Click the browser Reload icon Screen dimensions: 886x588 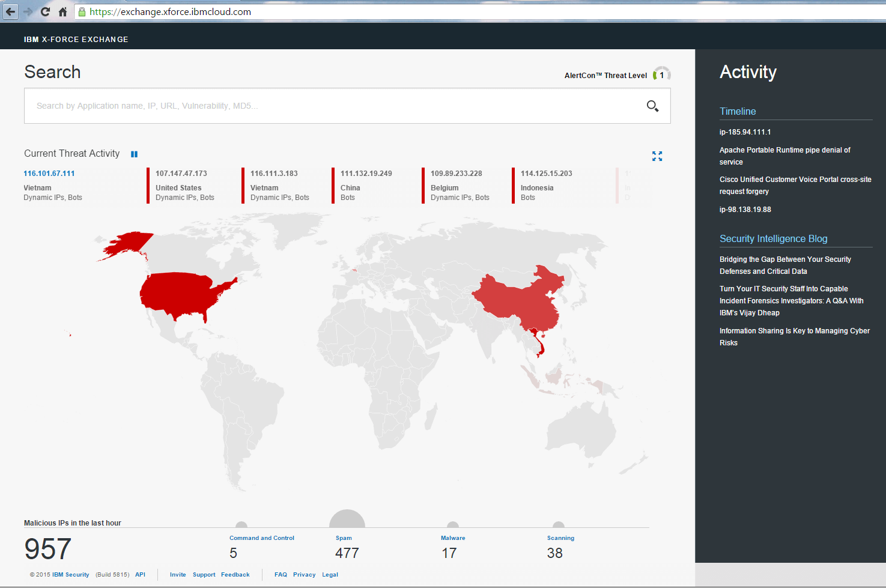click(x=45, y=11)
